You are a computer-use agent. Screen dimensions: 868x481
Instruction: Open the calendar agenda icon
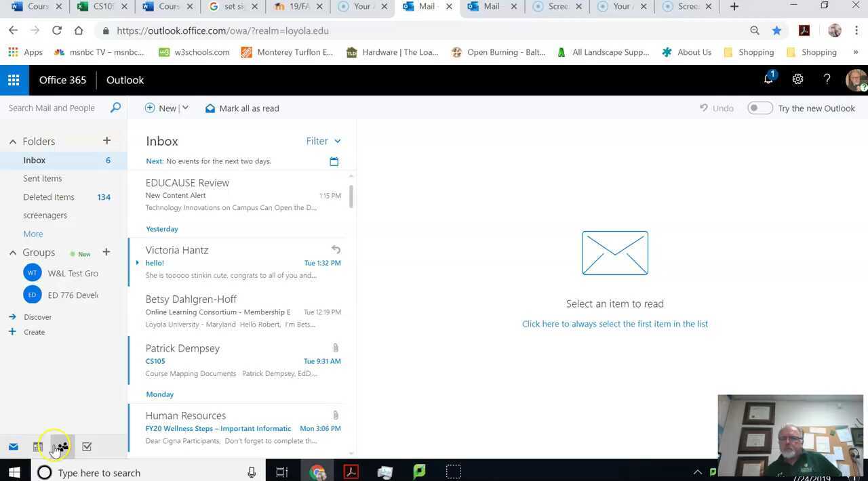point(334,161)
